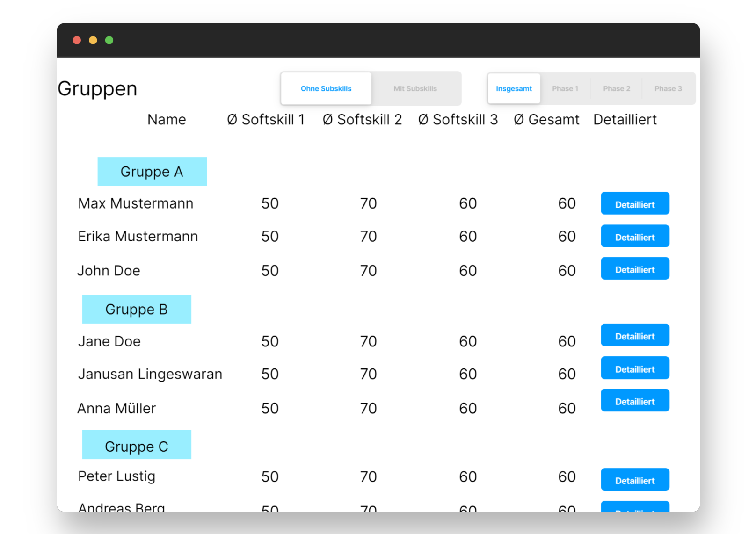Screen dimensions: 756x534
Task: Select the name Max Mustermann
Action: coord(136,203)
